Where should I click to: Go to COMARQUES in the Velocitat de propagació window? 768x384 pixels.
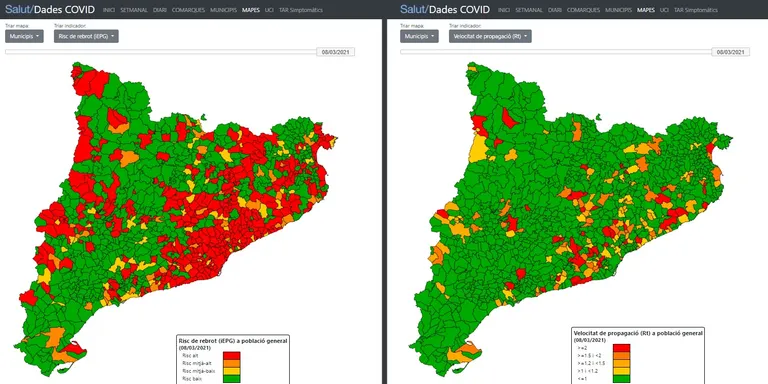tap(583, 10)
